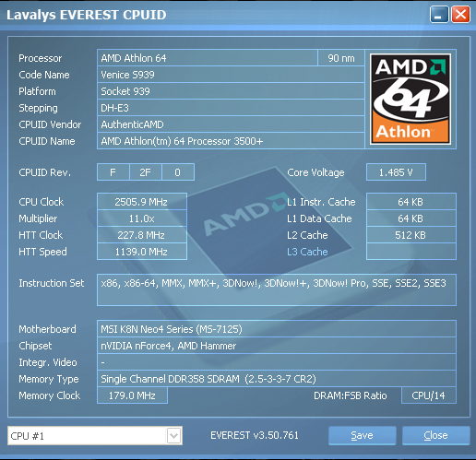Minimize the EVEREST CPUID window

coord(439,15)
